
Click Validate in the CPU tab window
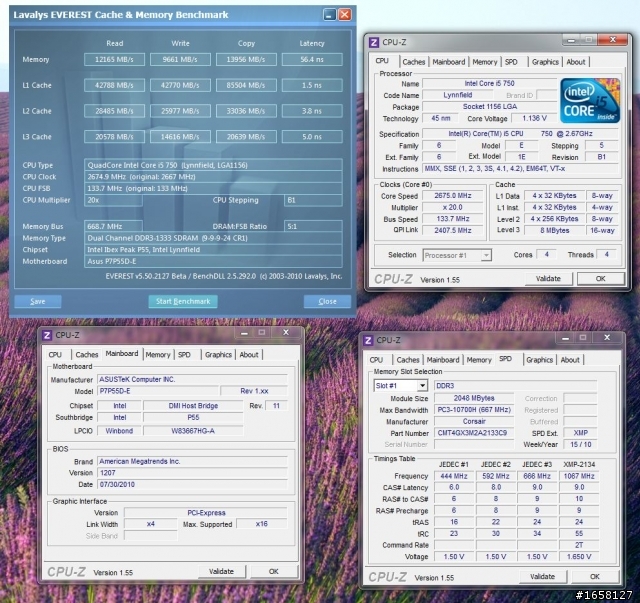point(548,278)
